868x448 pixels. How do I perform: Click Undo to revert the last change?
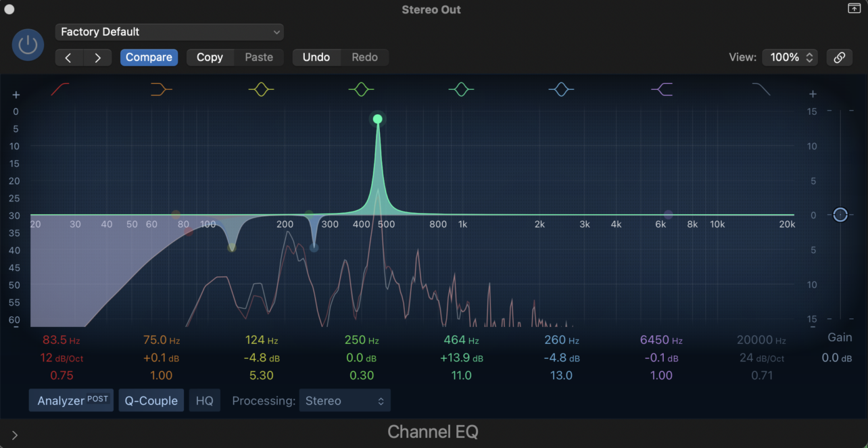[x=316, y=57]
